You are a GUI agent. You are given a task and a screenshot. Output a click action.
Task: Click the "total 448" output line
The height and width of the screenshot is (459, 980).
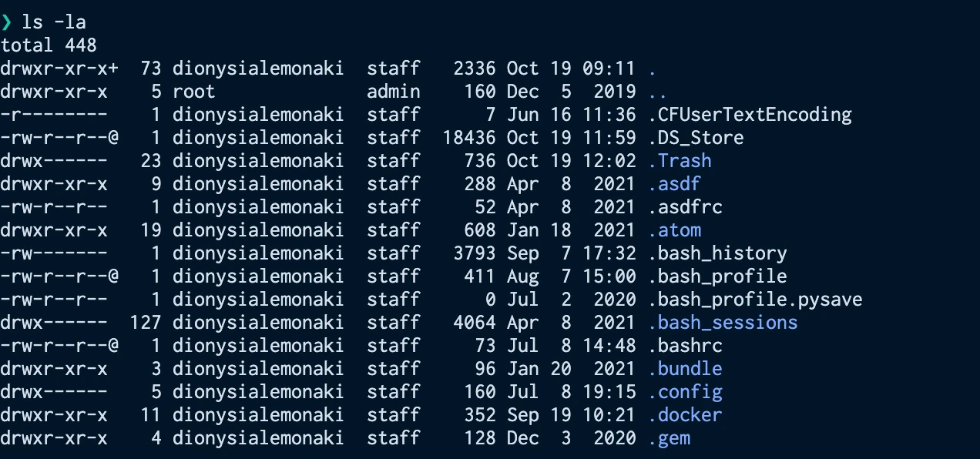click(49, 45)
